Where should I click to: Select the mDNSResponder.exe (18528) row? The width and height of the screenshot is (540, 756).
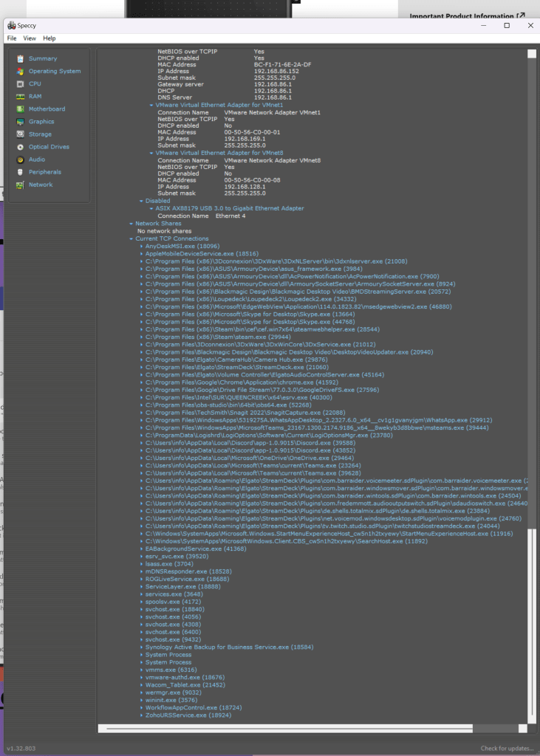point(188,571)
